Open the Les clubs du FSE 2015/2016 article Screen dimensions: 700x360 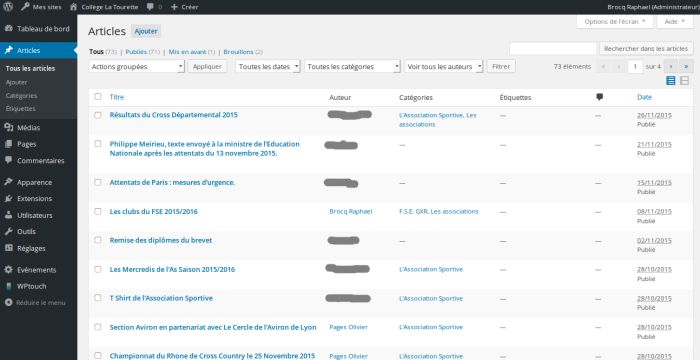pyautogui.click(x=154, y=211)
